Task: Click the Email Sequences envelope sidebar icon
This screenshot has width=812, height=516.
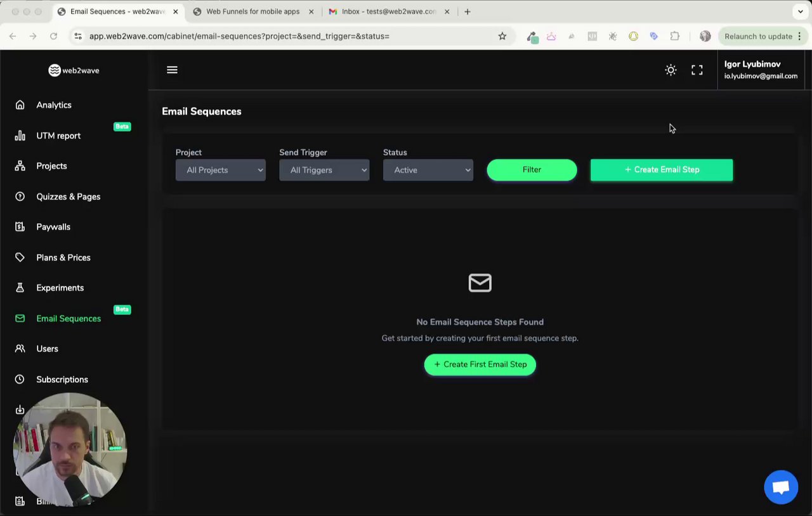Action: 20,318
